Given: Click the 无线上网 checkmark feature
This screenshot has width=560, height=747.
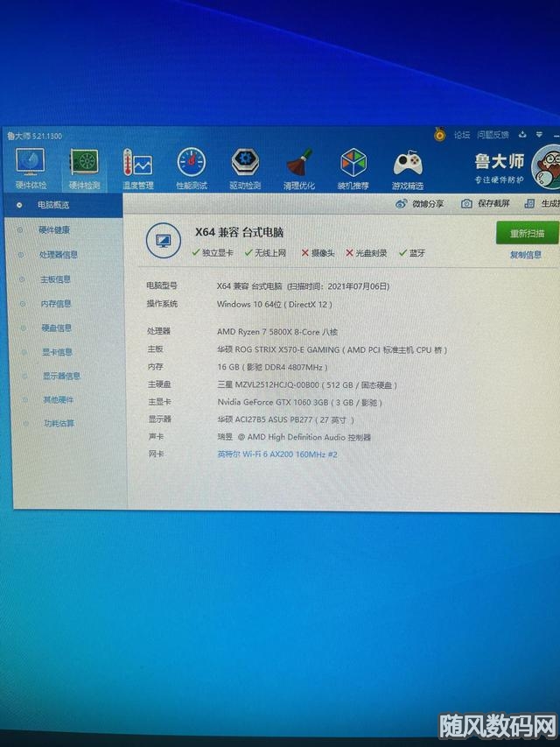Looking at the screenshot, I should pos(265,252).
